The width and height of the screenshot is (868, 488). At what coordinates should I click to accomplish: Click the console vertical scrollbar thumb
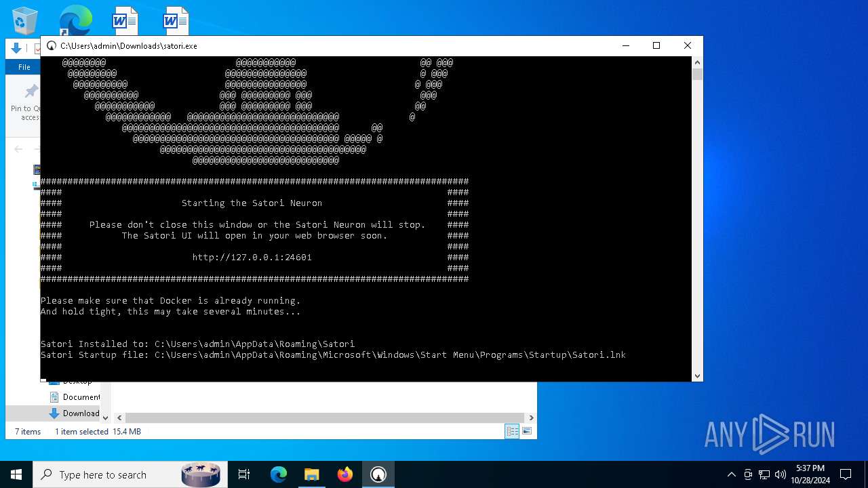pyautogui.click(x=697, y=75)
